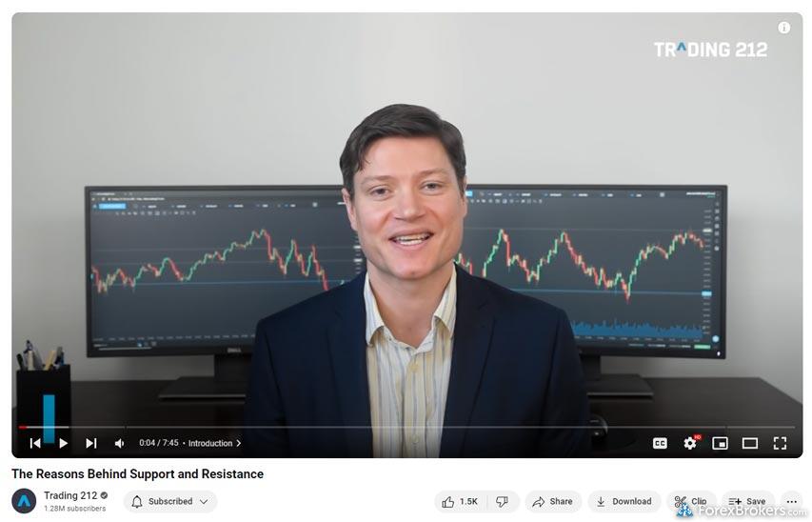
Task: Mute the video volume
Action: tap(119, 443)
